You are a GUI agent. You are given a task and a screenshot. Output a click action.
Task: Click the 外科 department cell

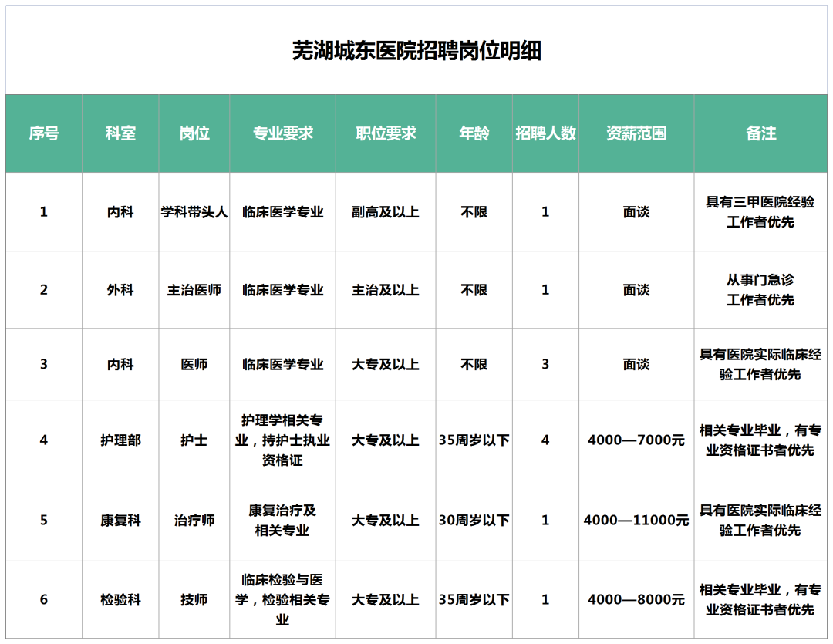point(120,290)
